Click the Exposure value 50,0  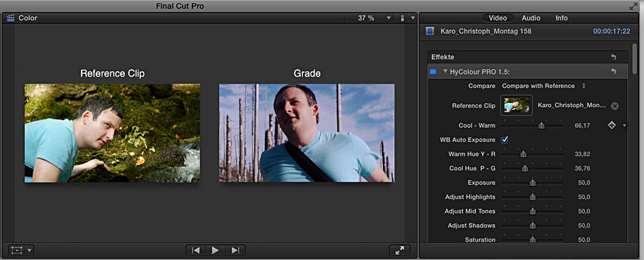click(x=584, y=183)
